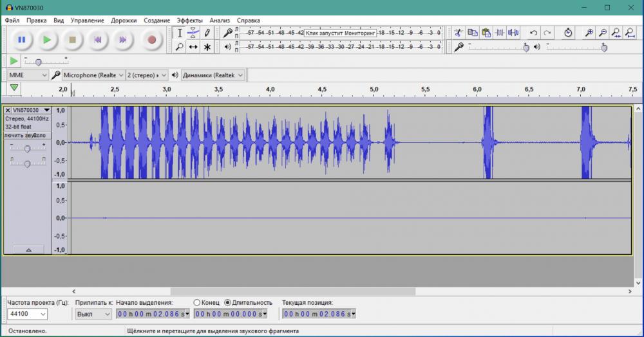The height and width of the screenshot is (337, 644).
Task: Click the track gain slider knob
Action: pyautogui.click(x=27, y=149)
